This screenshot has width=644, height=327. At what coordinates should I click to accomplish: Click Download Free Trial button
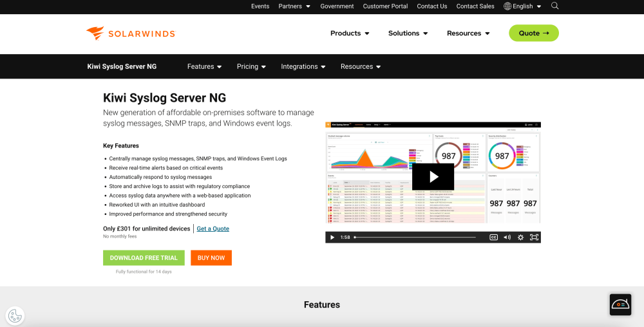coord(144,257)
